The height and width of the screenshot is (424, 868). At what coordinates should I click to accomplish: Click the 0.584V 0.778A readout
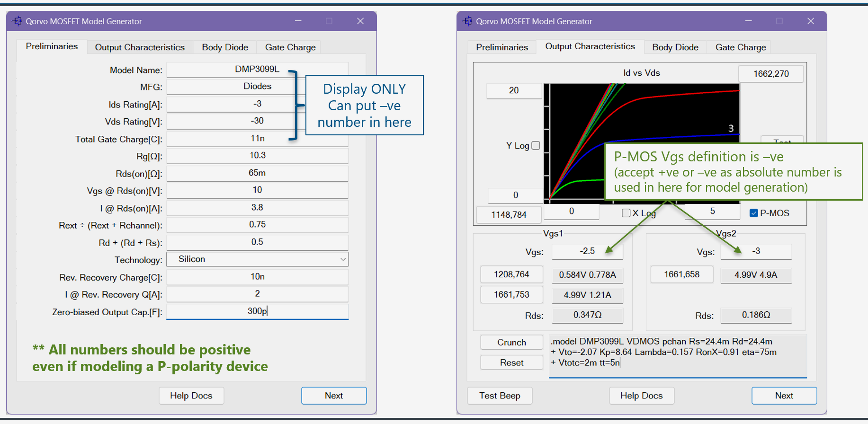pyautogui.click(x=587, y=275)
